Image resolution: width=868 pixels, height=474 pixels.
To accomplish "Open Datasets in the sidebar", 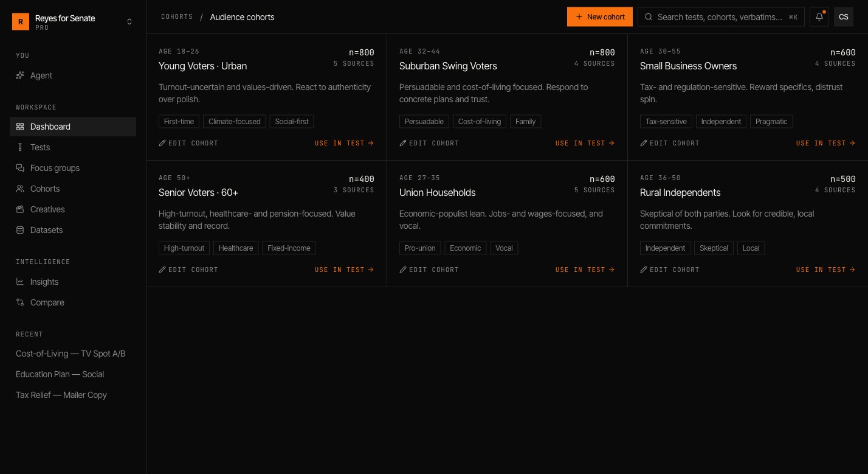I will tap(73, 230).
